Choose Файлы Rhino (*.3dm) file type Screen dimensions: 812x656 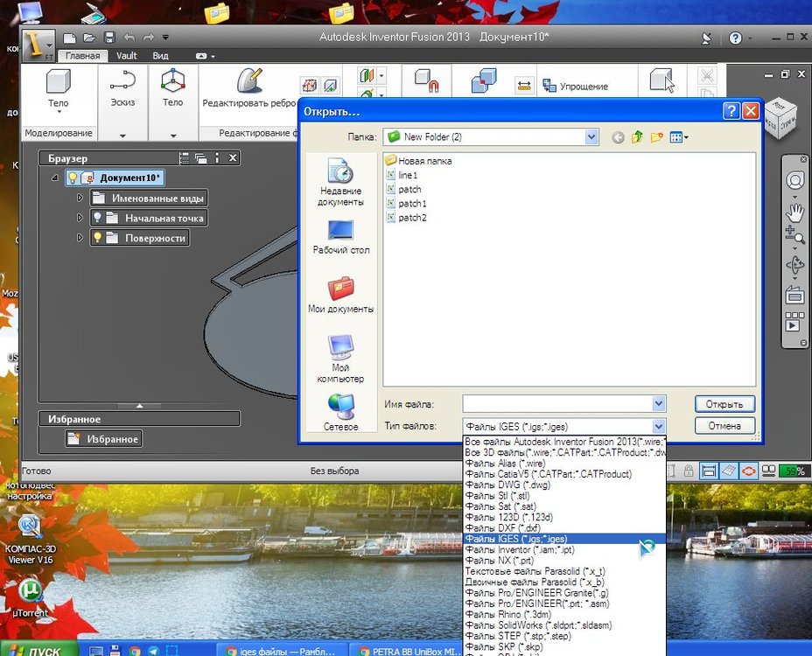tap(564, 614)
